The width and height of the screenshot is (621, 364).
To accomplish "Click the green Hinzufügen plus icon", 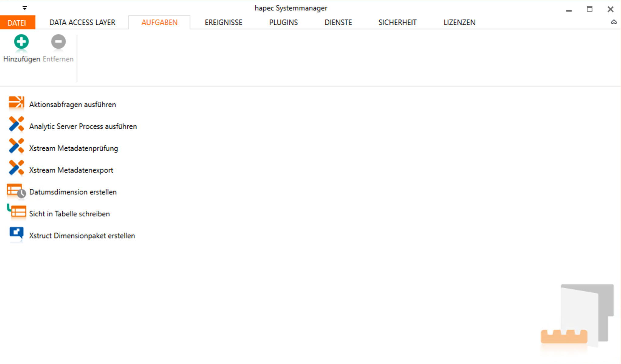I will click(x=21, y=42).
